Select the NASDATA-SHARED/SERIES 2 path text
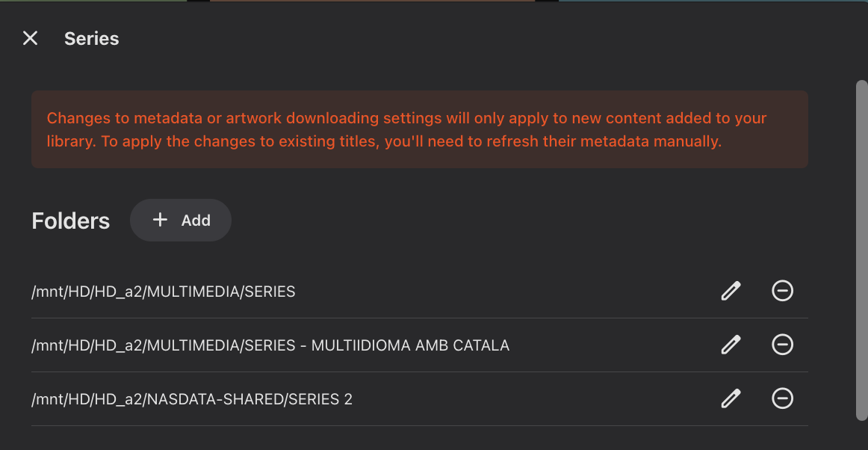This screenshot has width=868, height=450. pyautogui.click(x=192, y=399)
